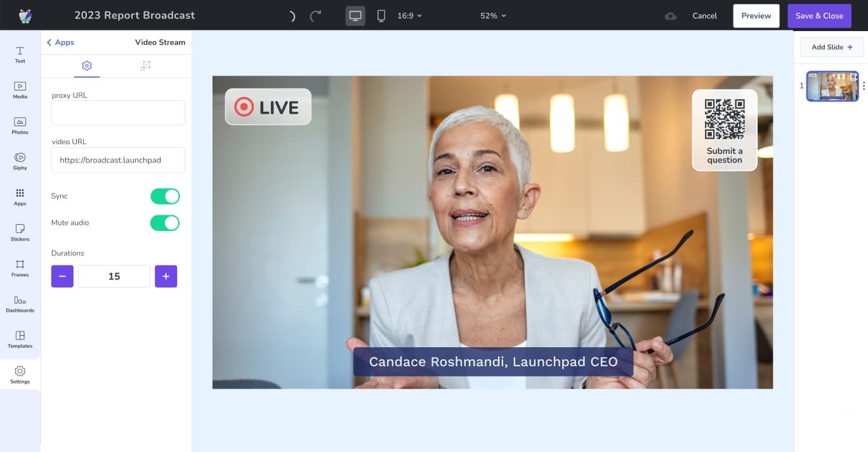Click the Preview button

tap(756, 16)
